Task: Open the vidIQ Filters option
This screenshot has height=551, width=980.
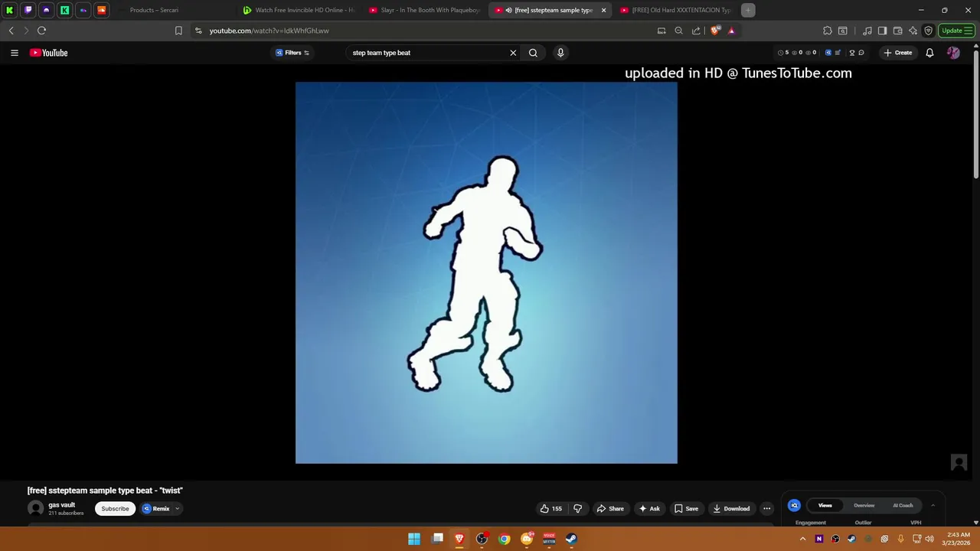Action: (x=292, y=53)
